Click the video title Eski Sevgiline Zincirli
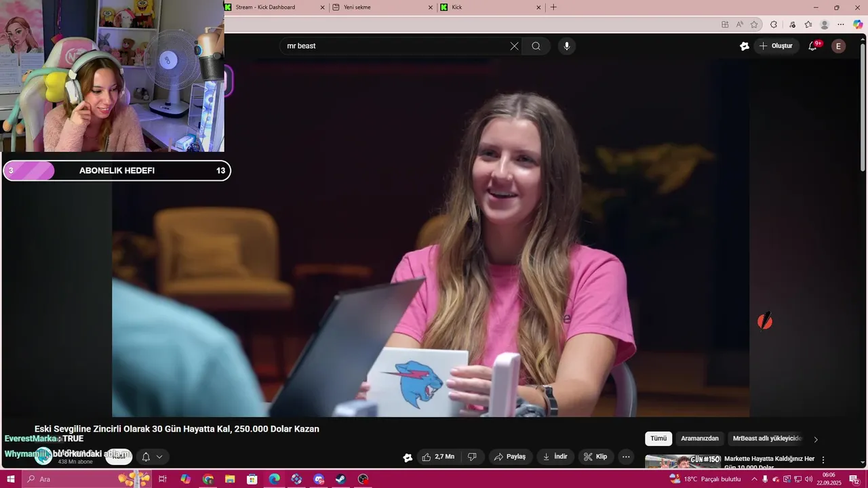This screenshot has height=488, width=868. pyautogui.click(x=177, y=429)
